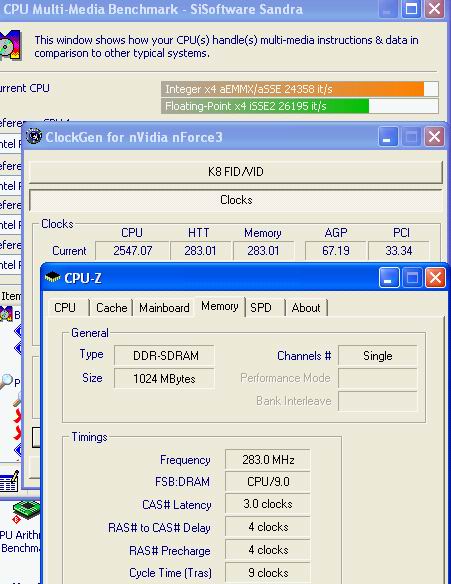Viewport: 451px width, 584px height.
Task: Click the 283.0 MHz frequency field
Action: [268, 460]
